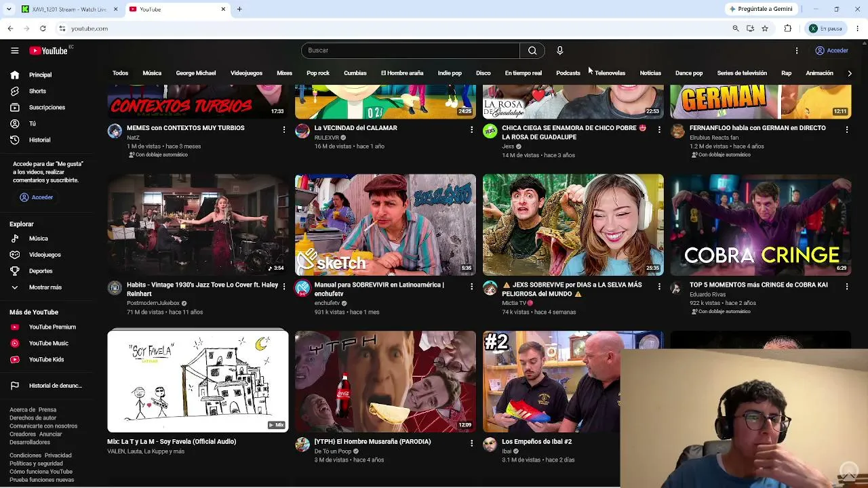This screenshot has height=488, width=868.
Task: Go back in the browser
Action: coord(10,28)
